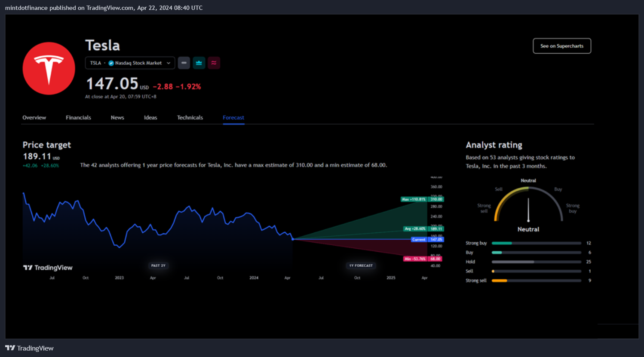Screen dimensions: 644x357
Task: Click the 147.05 current price
Action: click(112, 83)
